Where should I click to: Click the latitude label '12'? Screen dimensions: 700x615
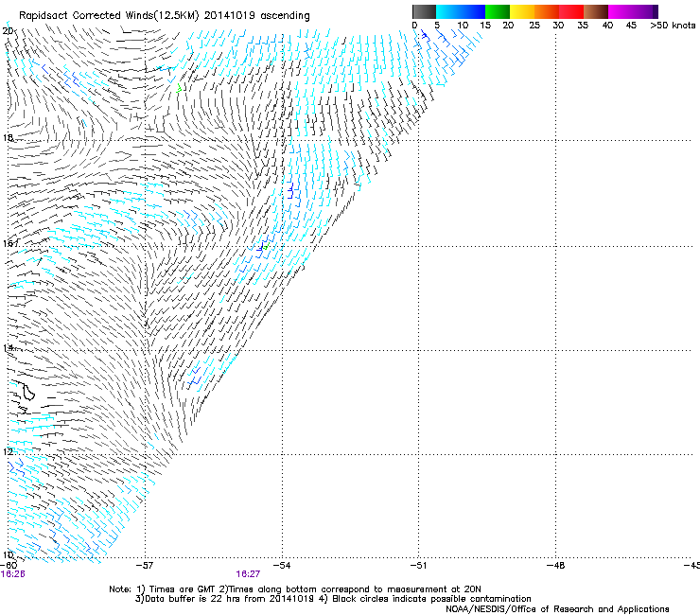click(x=8, y=452)
